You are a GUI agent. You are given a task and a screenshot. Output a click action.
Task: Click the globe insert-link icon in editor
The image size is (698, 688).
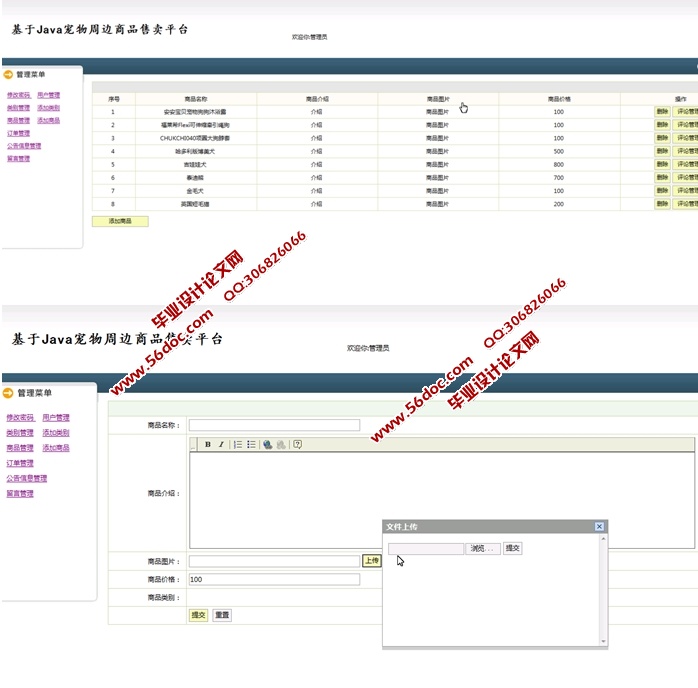point(268,444)
